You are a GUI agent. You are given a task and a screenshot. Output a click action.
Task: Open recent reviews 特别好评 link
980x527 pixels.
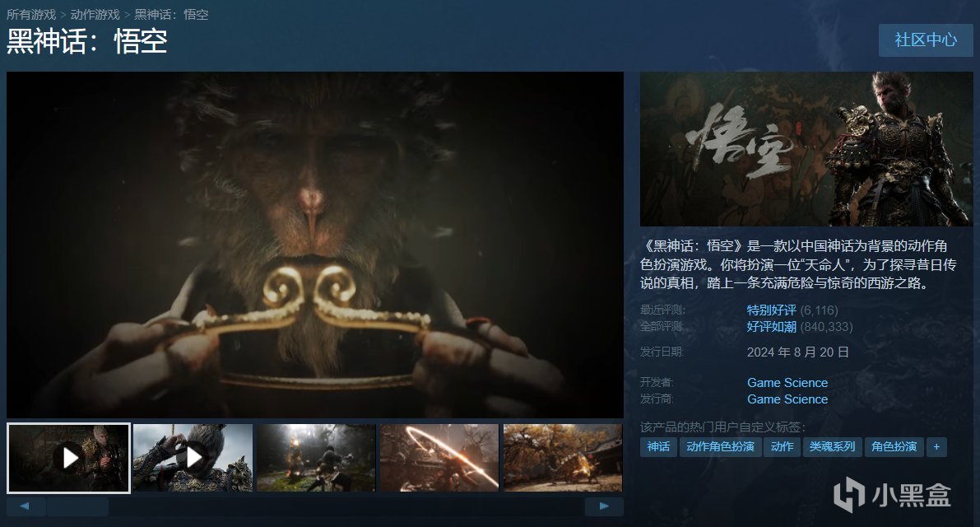[x=771, y=310]
